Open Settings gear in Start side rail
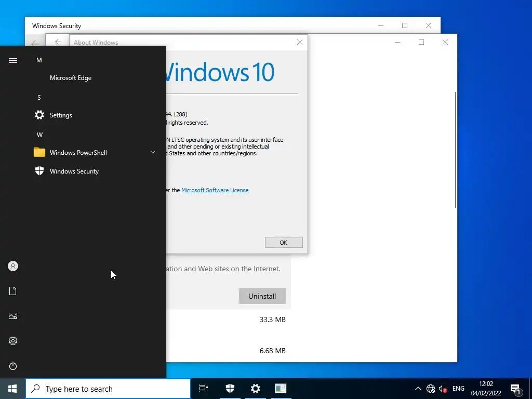The height and width of the screenshot is (399, 532). [x=13, y=341]
